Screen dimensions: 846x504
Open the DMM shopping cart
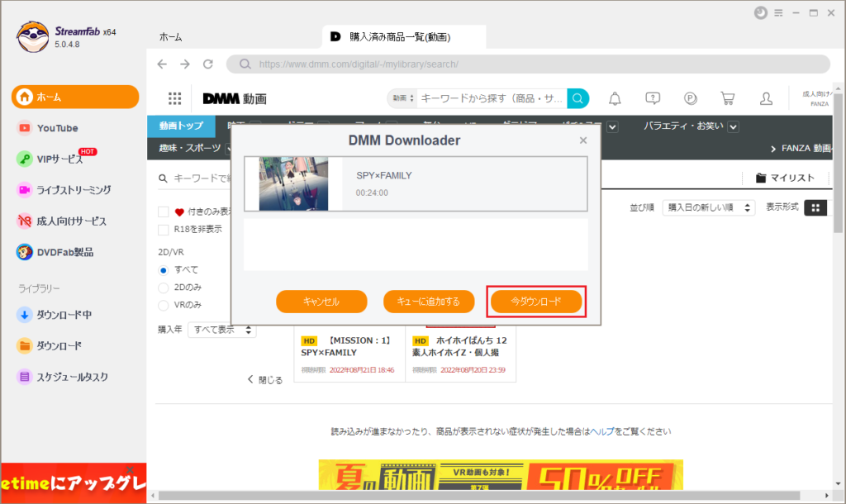pos(728,98)
